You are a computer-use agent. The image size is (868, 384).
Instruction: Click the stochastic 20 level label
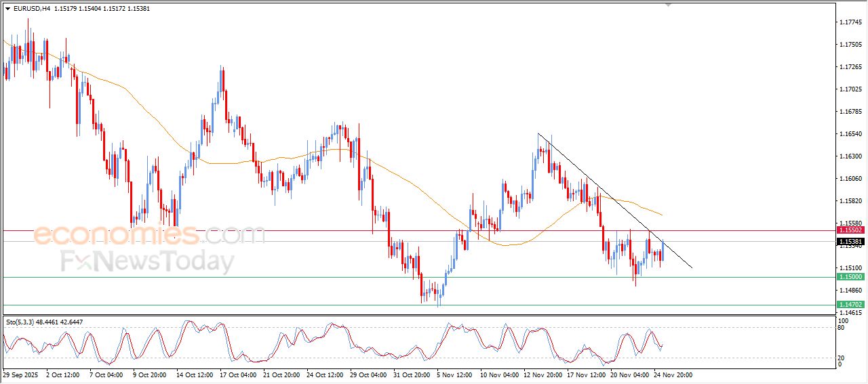[842, 357]
